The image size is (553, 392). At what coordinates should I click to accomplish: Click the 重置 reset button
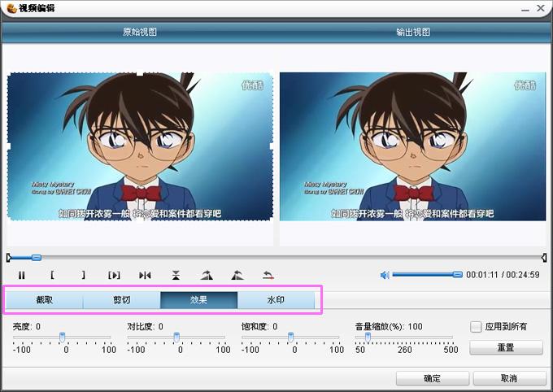pyautogui.click(x=506, y=347)
